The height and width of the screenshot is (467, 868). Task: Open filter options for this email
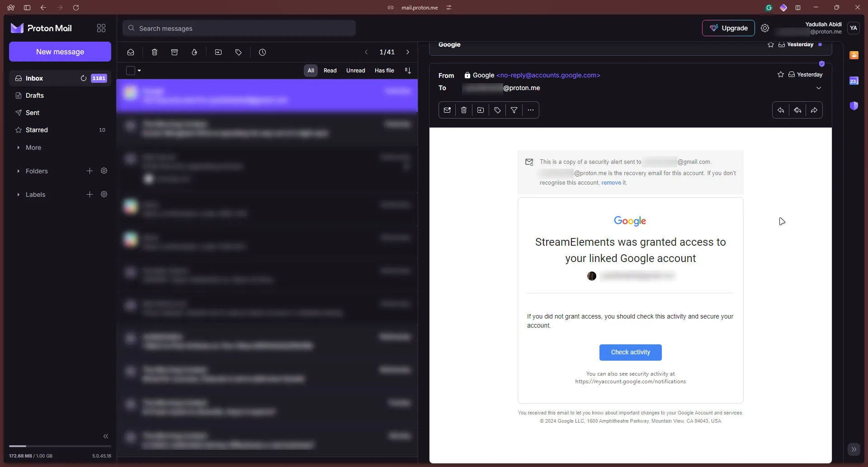(x=514, y=110)
